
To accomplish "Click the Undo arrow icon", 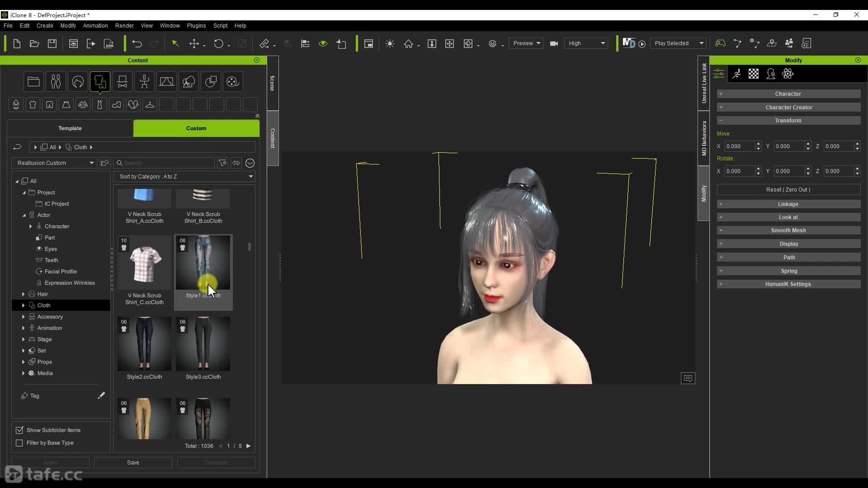I will tap(137, 43).
